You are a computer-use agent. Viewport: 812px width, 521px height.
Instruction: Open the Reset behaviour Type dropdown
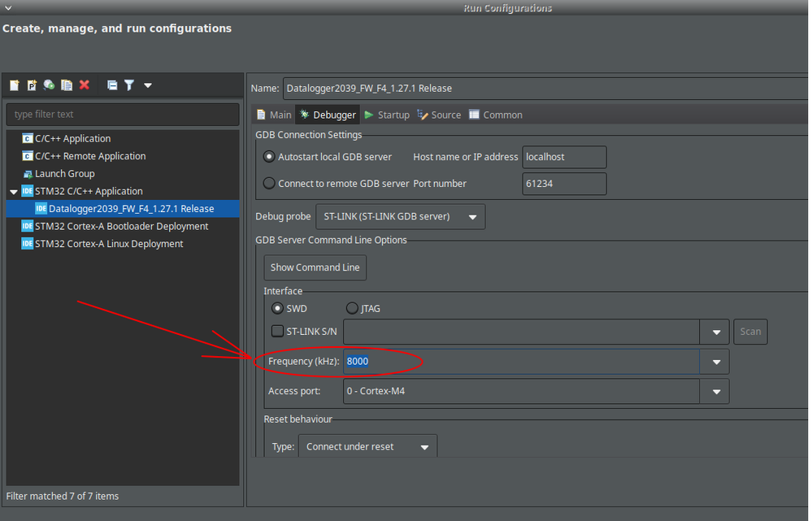367,446
